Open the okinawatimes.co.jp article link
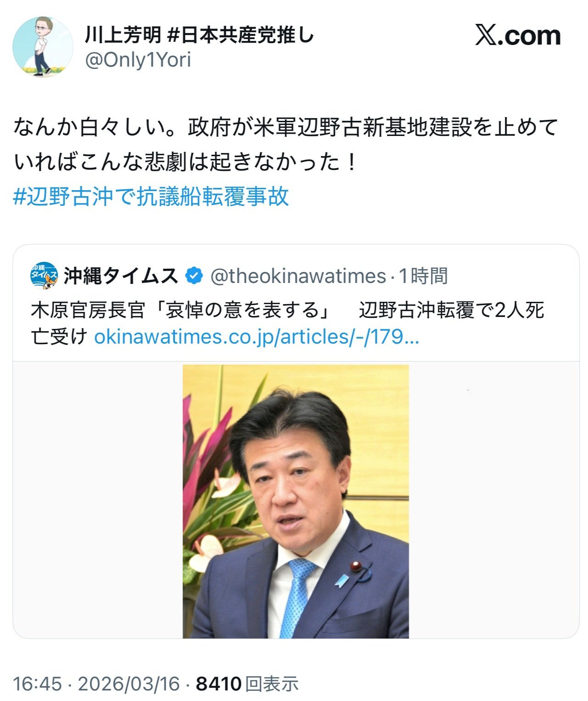 pos(257,337)
